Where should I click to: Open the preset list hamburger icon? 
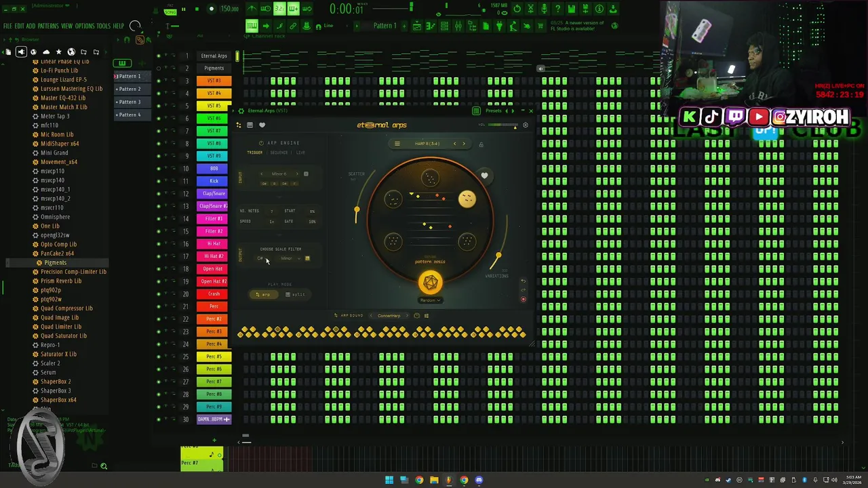(397, 144)
